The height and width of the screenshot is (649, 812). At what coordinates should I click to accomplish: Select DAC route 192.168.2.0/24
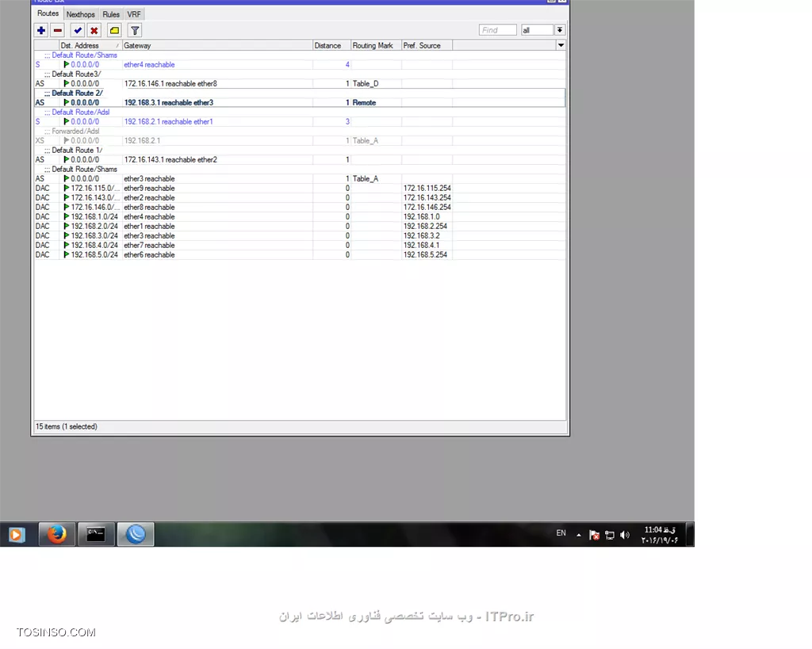point(299,226)
